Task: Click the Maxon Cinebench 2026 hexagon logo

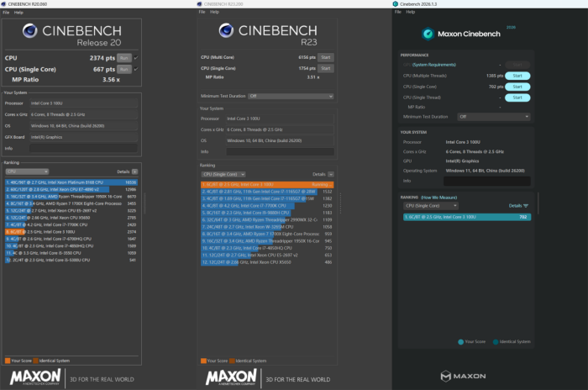Action: [x=428, y=34]
